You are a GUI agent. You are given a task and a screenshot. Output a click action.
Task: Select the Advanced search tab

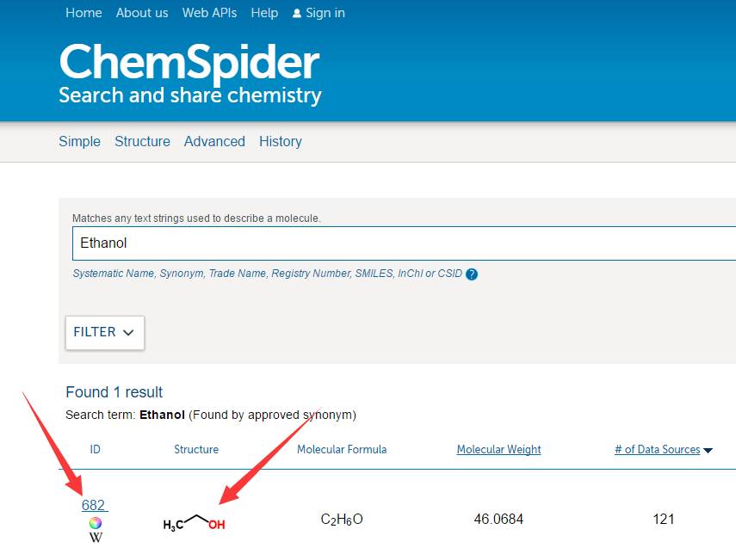[x=214, y=141]
